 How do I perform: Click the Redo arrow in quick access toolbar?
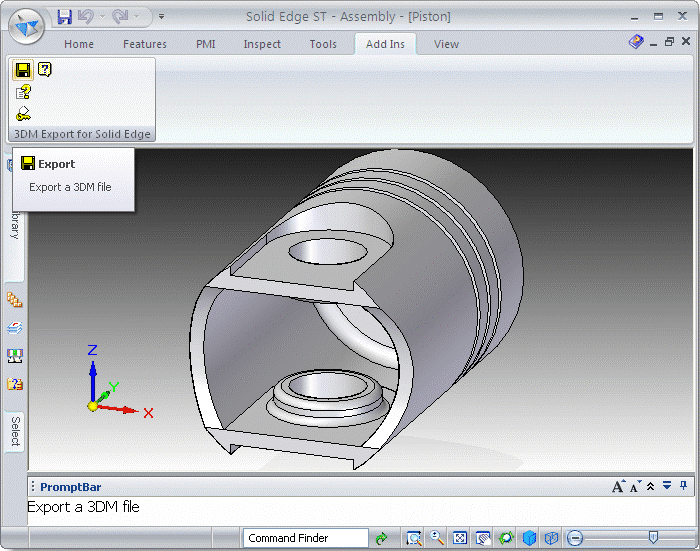point(120,17)
